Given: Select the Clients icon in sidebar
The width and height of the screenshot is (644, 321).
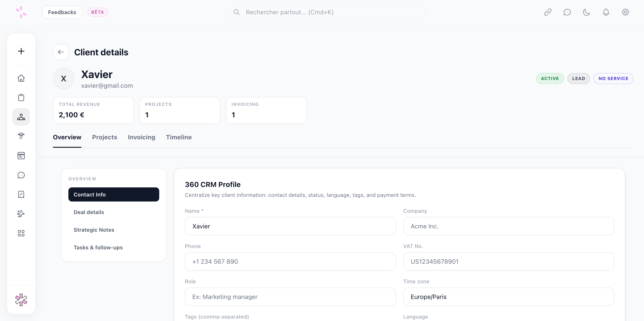Looking at the screenshot, I should tap(21, 116).
